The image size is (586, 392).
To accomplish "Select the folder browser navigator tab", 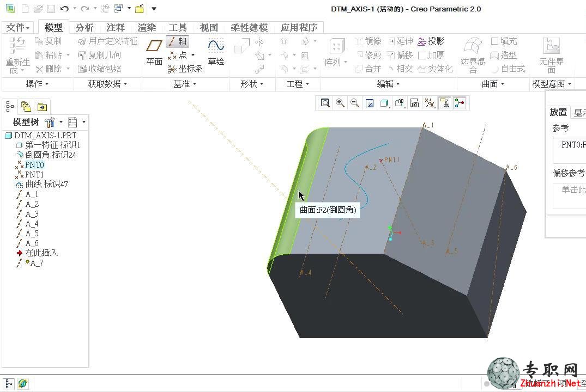I will coord(26,107).
